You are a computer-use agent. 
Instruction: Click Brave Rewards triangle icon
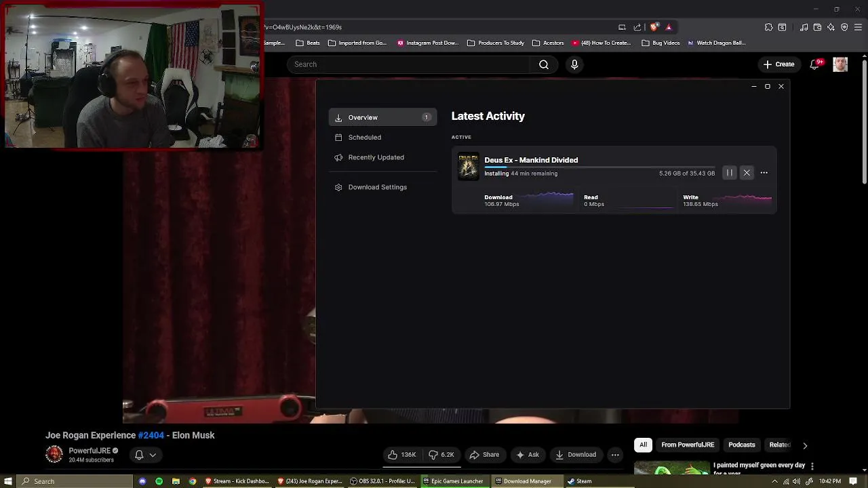point(669,27)
